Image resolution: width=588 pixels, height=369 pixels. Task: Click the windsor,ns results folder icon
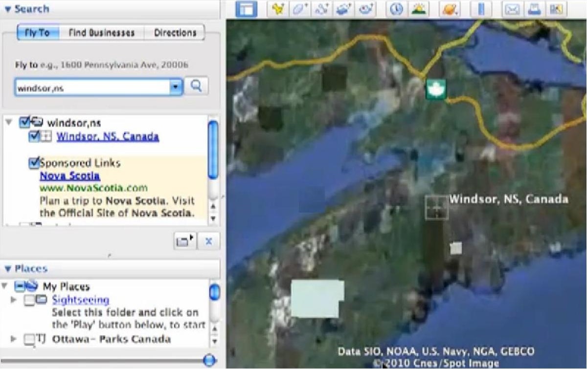(37, 122)
